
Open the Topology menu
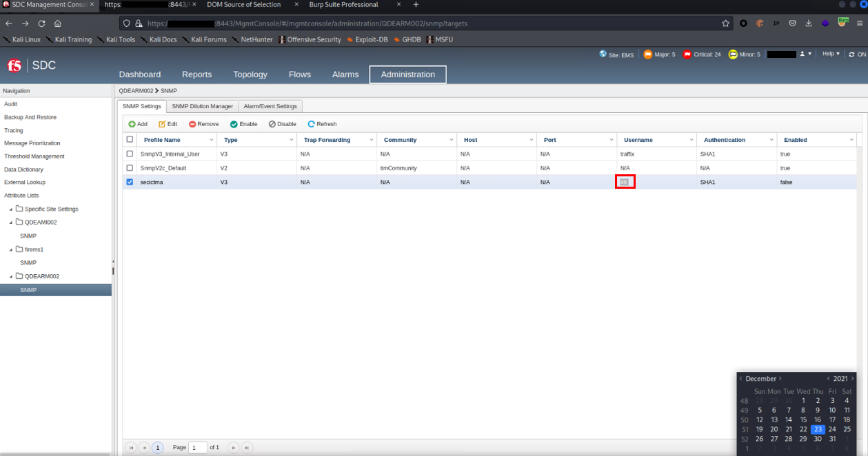click(x=250, y=74)
